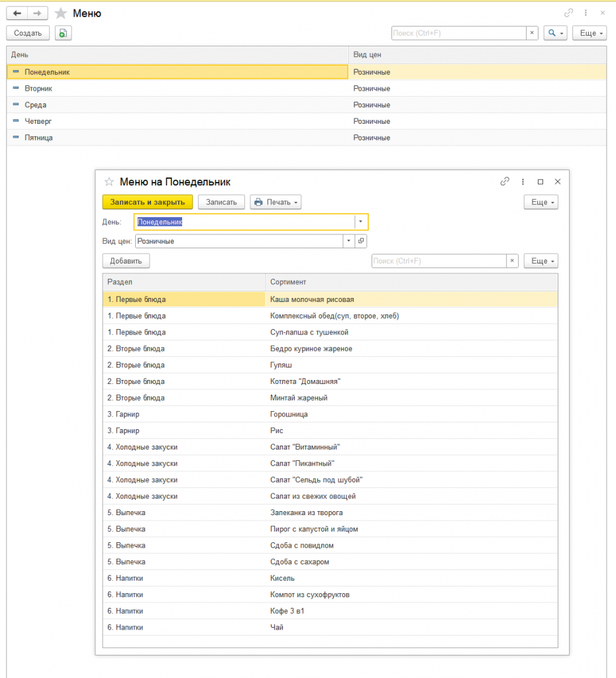Screen dimensions: 616x678
Task: Expand the Вид цен dropdown arrow
Action: coord(348,241)
